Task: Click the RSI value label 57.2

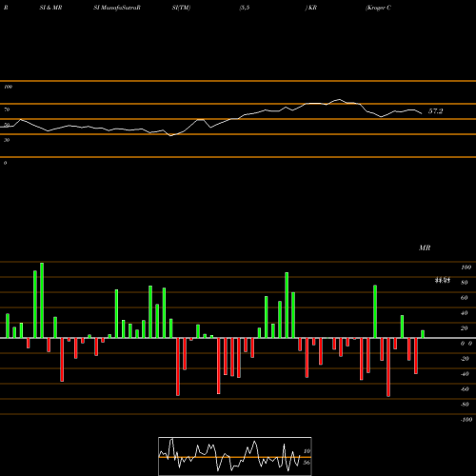Action: point(435,111)
